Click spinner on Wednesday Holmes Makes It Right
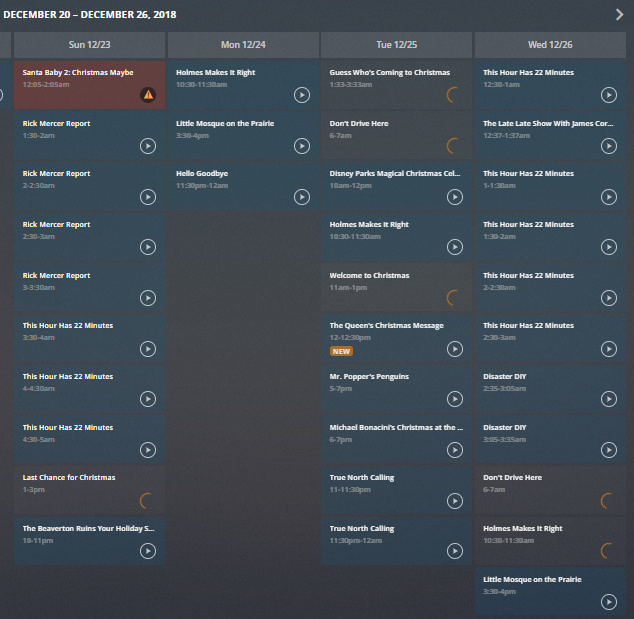634x619 pixels. 607,551
